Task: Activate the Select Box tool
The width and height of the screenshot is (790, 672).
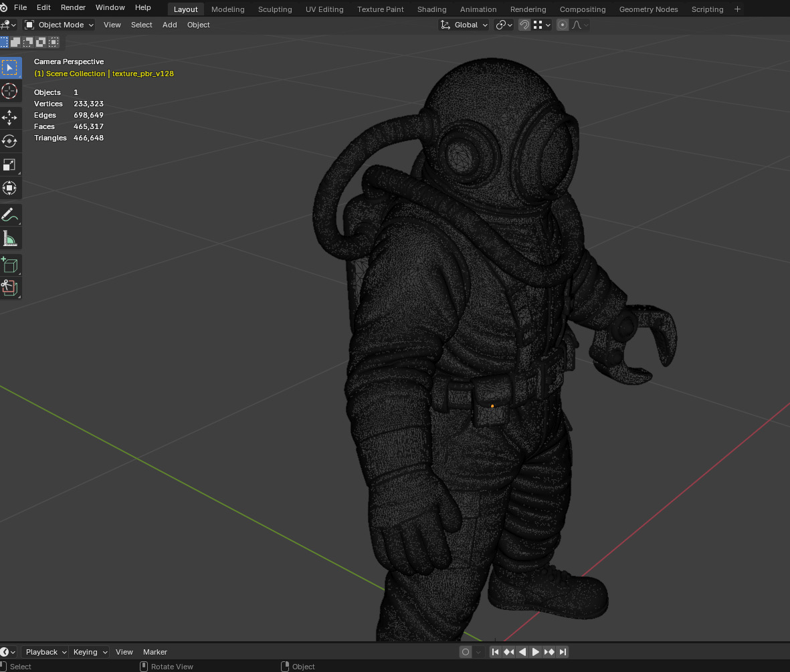Action: click(10, 68)
